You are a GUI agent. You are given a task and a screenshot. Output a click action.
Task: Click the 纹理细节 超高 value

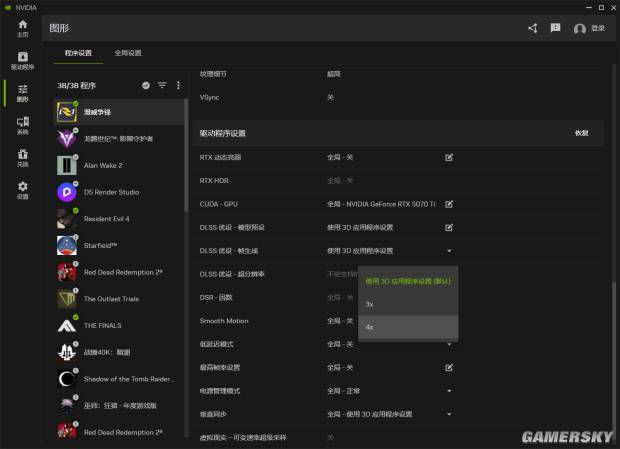[334, 74]
